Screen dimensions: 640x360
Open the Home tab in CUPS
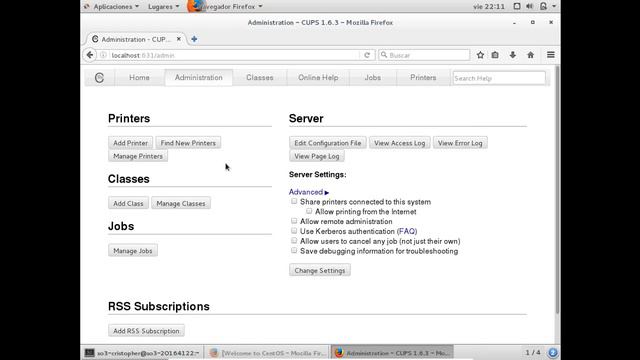coord(139,78)
